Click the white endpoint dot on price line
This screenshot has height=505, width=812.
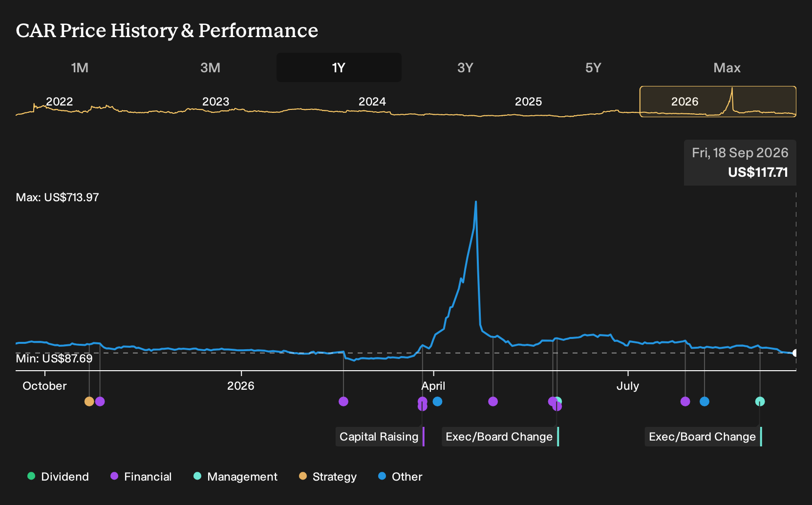(795, 353)
